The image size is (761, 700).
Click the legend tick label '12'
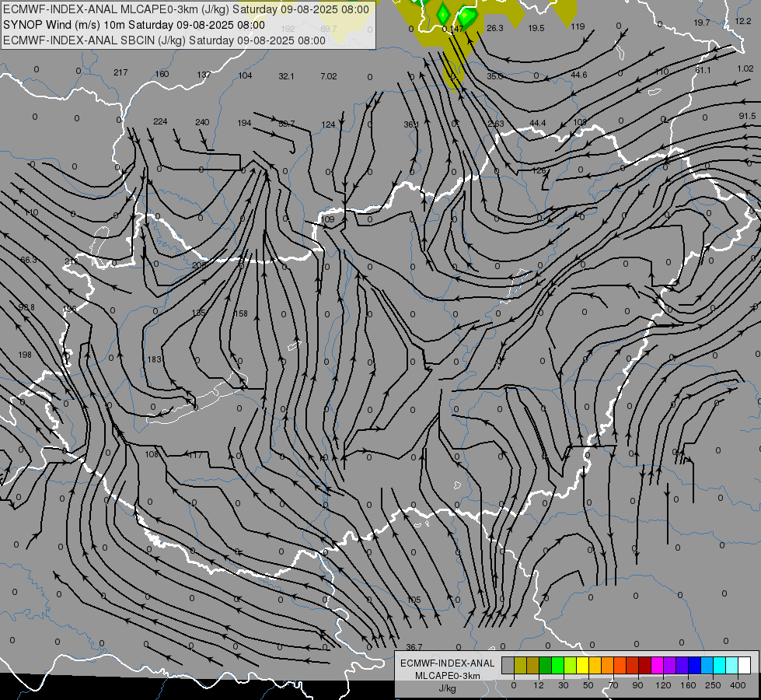click(x=538, y=685)
